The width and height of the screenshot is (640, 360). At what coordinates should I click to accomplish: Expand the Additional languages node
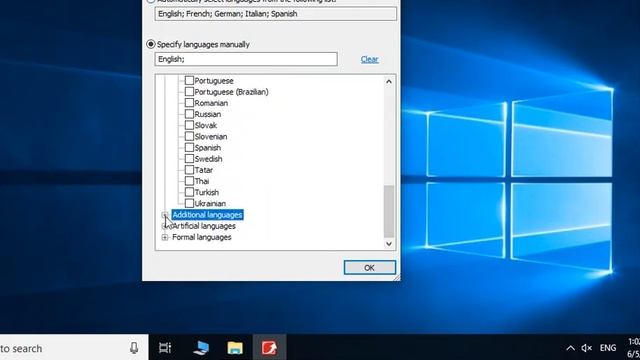pyautogui.click(x=164, y=215)
